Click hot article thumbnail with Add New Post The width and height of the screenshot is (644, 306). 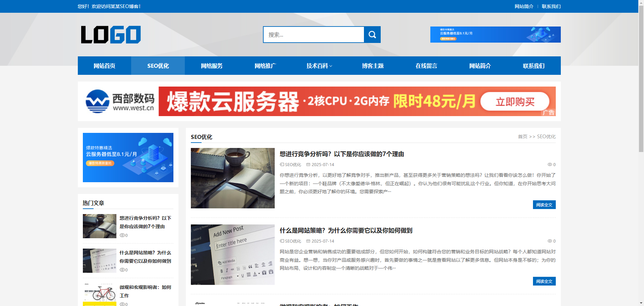[100, 261]
